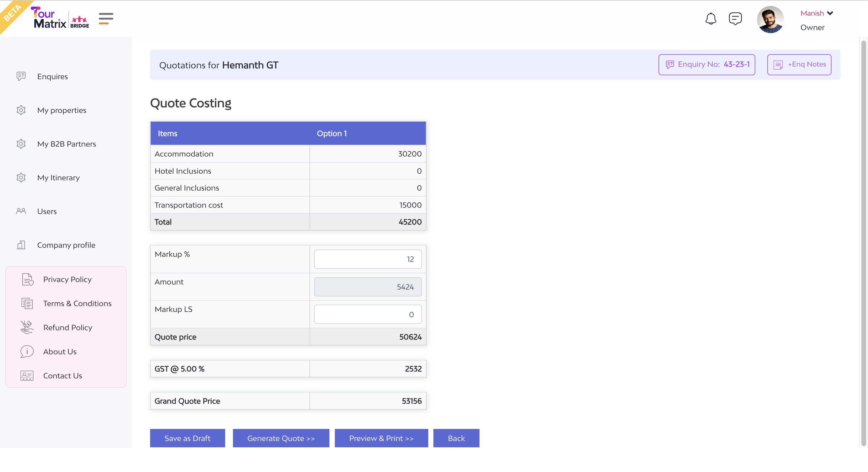Click the Company profile building icon
This screenshot has height=472, width=868.
(21, 245)
